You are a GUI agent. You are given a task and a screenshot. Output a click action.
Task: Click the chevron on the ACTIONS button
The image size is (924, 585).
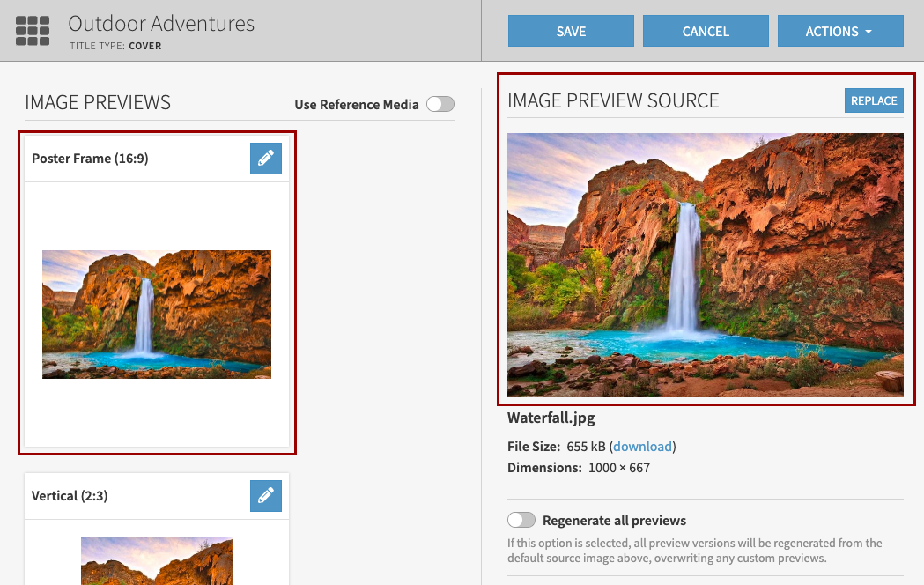869,30
